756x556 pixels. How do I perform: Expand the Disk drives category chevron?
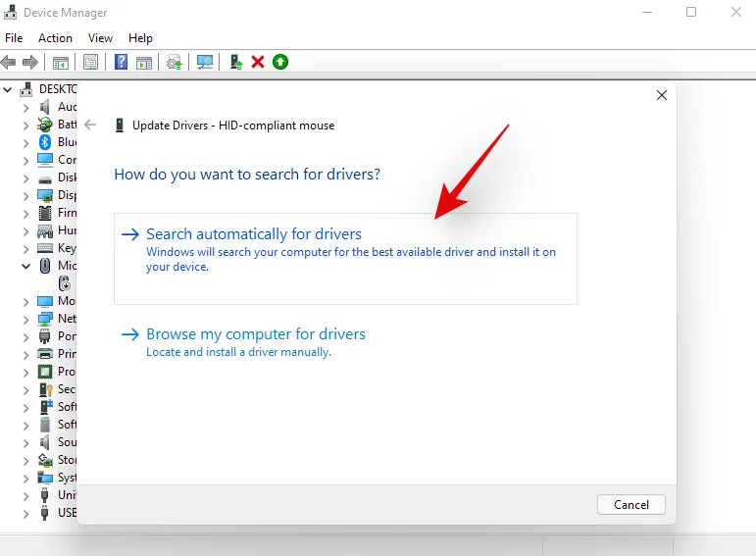coord(26,177)
